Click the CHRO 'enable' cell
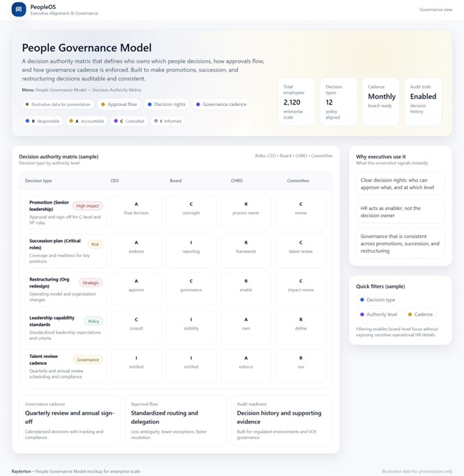 [246, 289]
